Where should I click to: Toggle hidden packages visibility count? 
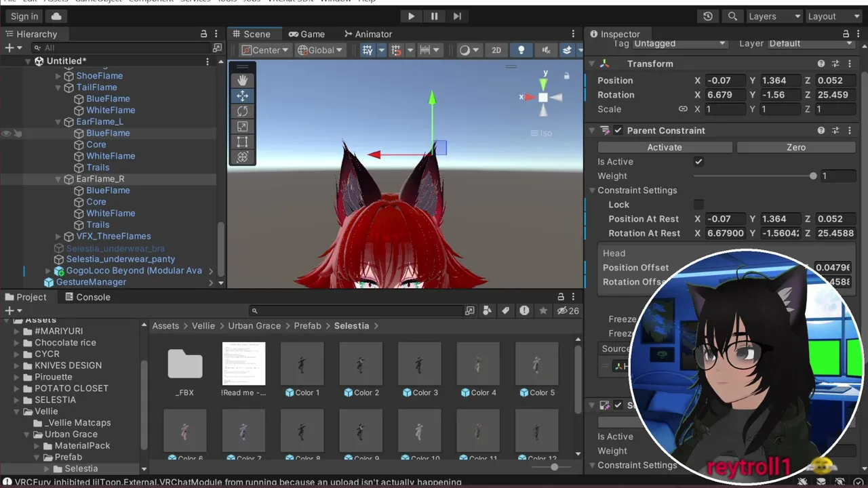pyautogui.click(x=568, y=310)
